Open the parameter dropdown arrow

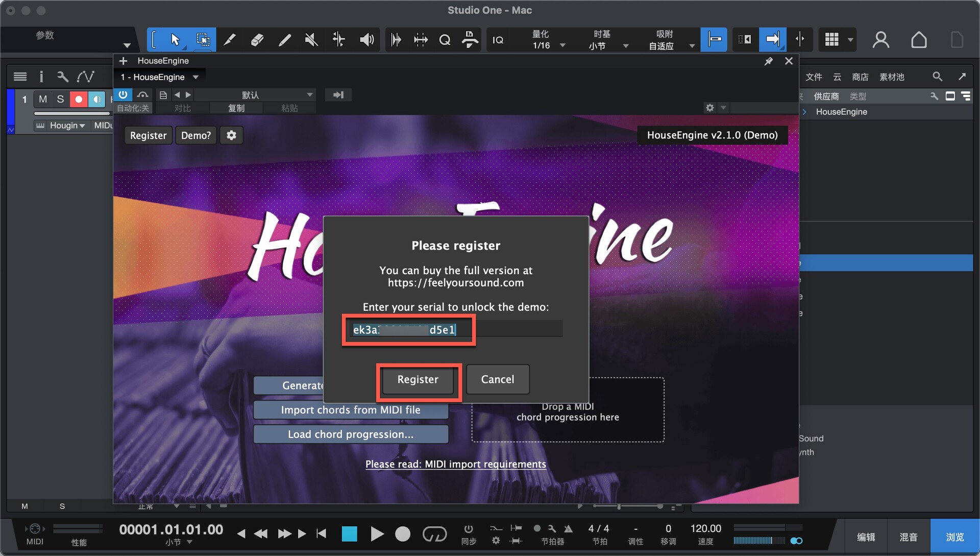(x=127, y=45)
